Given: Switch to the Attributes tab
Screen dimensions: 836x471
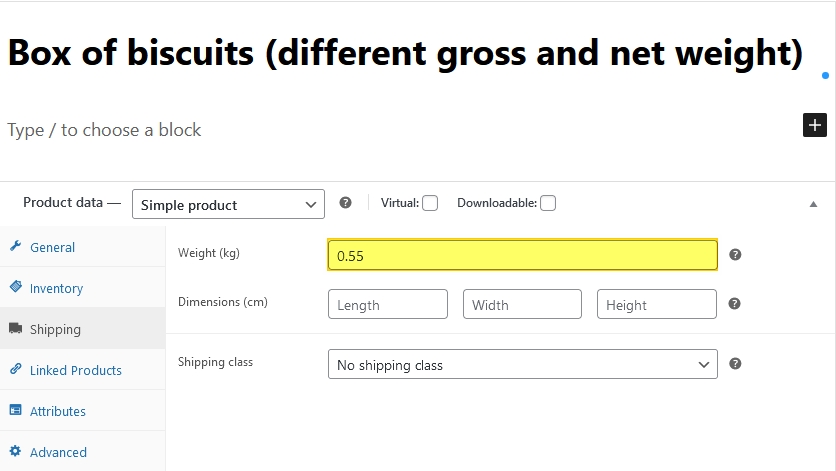Looking at the screenshot, I should pos(57,411).
